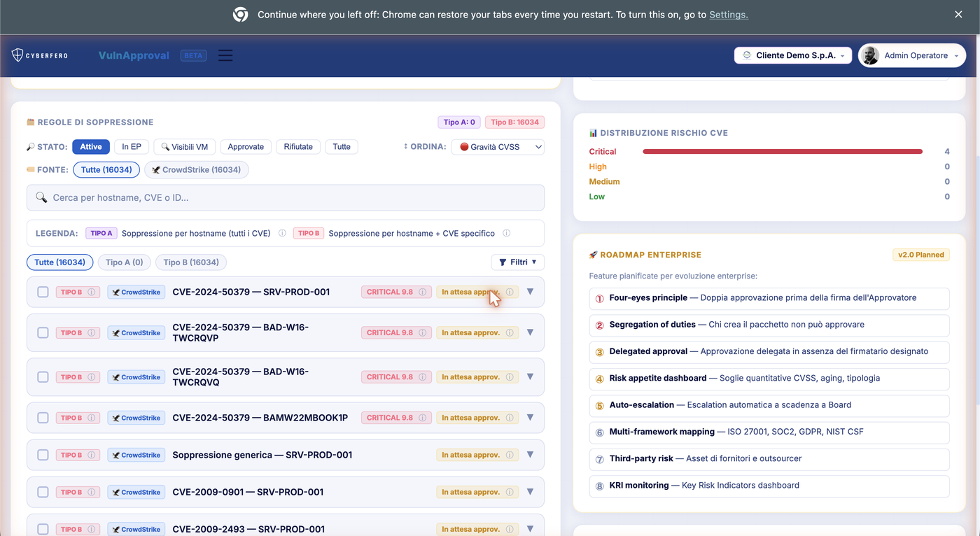980x536 pixels.
Task: Click the Admin Operatore avatar picture
Action: (x=870, y=55)
